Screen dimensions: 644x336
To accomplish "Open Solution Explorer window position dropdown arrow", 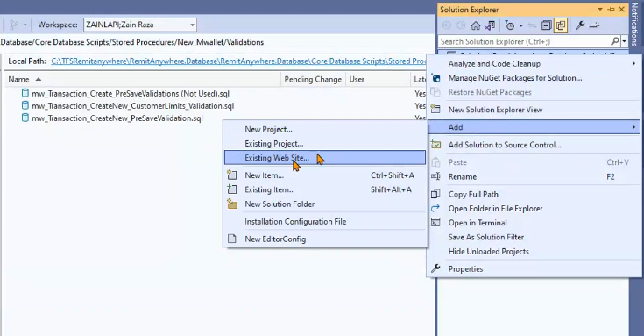I will click(600, 10).
